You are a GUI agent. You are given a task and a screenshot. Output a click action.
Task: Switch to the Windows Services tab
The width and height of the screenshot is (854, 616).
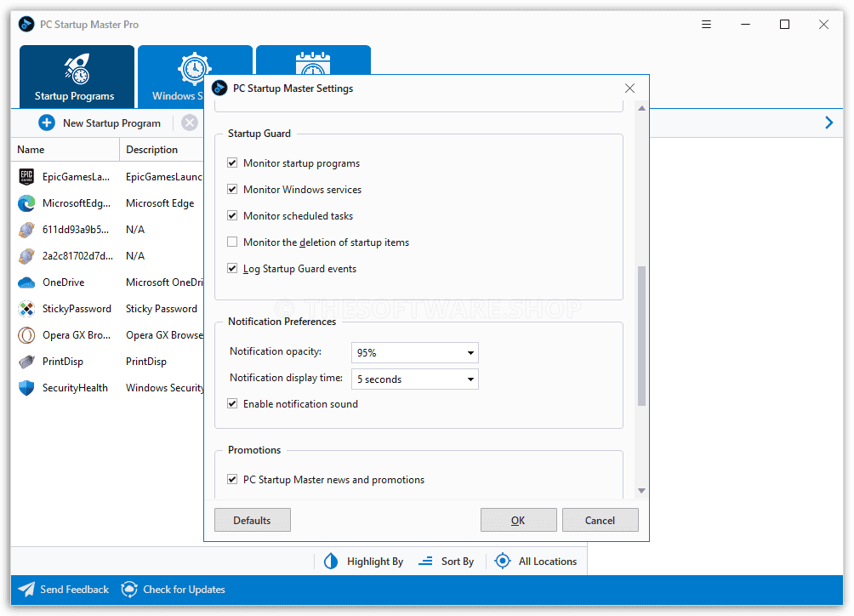coord(172,77)
